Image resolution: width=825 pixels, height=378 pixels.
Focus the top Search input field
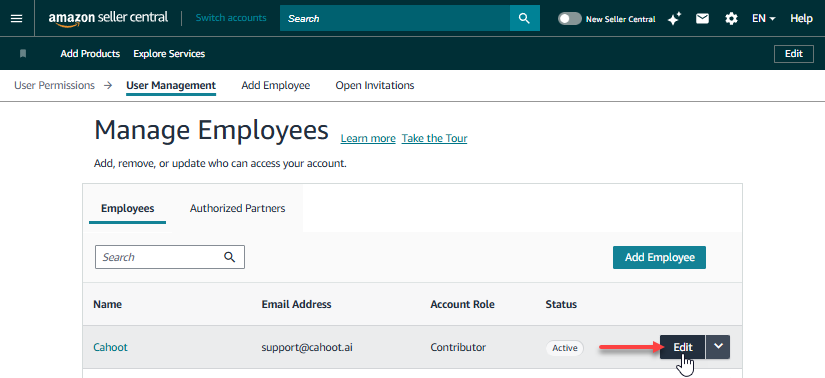(x=395, y=18)
